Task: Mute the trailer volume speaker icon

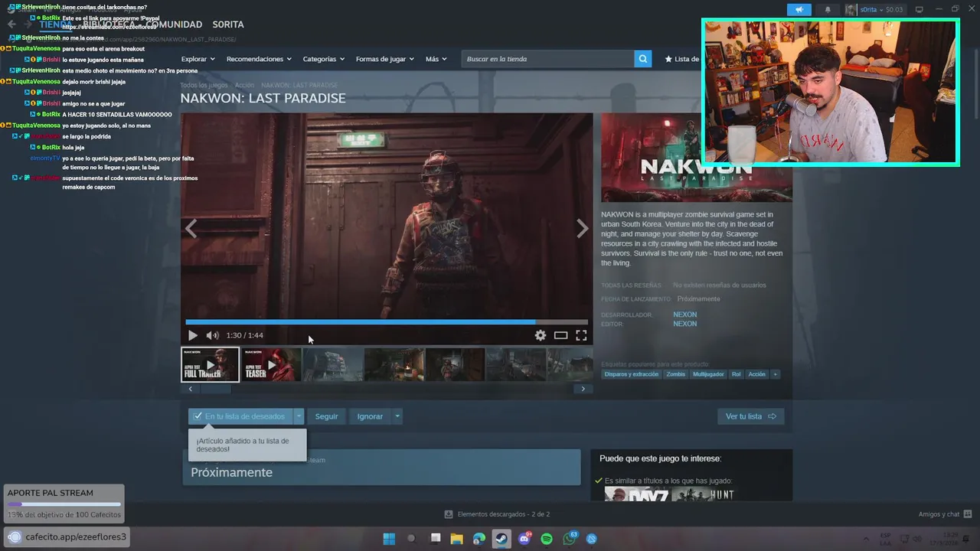Action: click(212, 335)
